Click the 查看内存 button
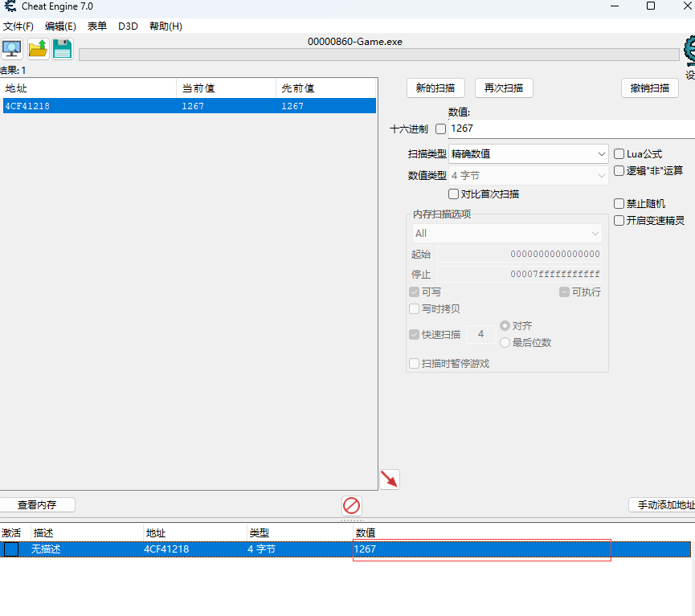Image resolution: width=695 pixels, height=616 pixels. 37,504
